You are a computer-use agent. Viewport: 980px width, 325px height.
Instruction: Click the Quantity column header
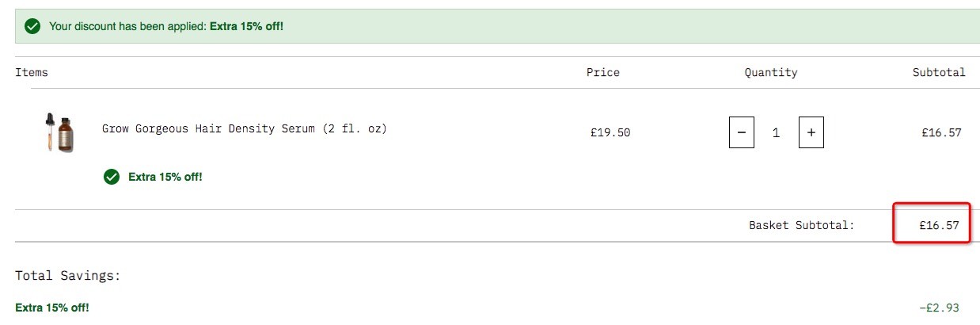pos(771,72)
